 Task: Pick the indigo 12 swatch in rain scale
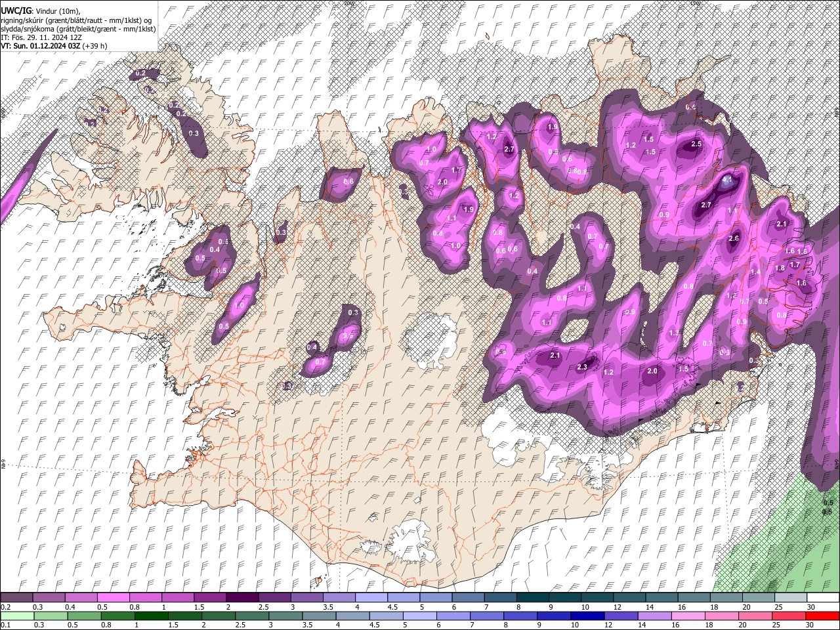620,616
